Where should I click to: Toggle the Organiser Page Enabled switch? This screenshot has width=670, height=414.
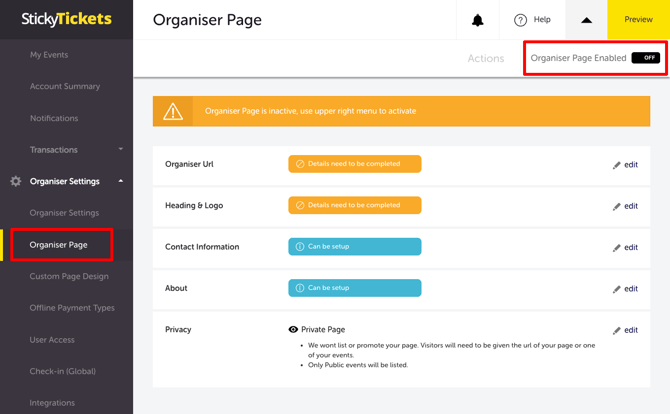click(646, 58)
